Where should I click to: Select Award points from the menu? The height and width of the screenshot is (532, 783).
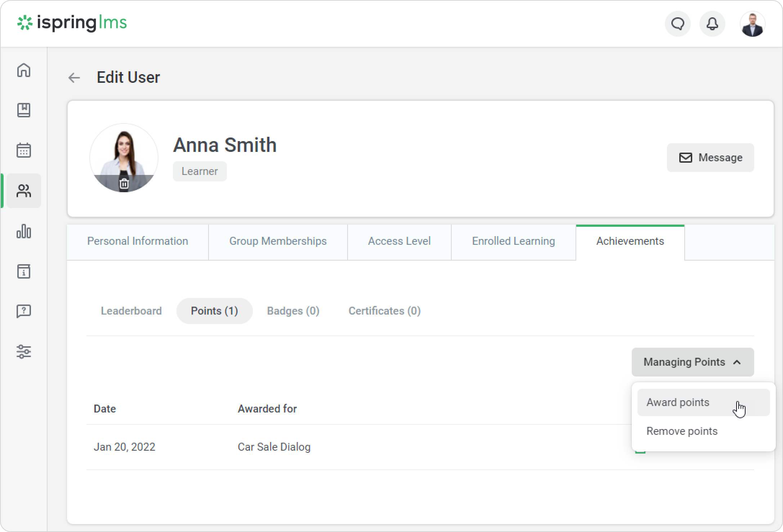678,402
